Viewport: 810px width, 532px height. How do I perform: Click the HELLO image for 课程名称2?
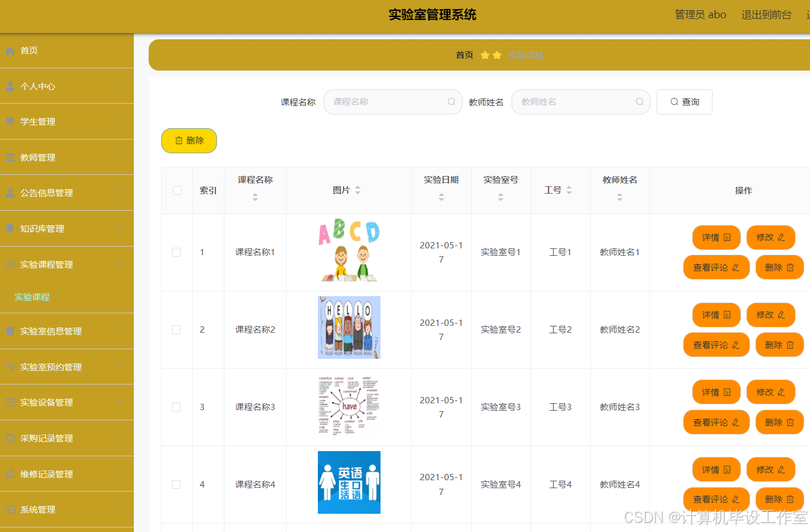coord(349,328)
